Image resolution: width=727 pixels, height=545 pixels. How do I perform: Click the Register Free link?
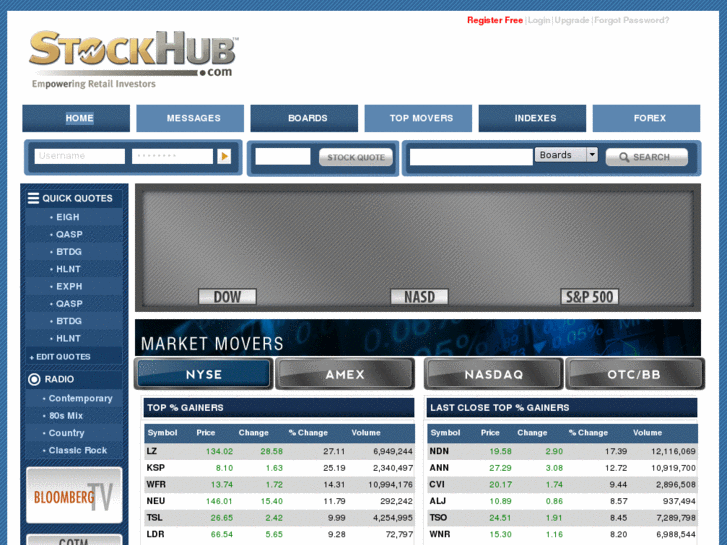(x=495, y=20)
